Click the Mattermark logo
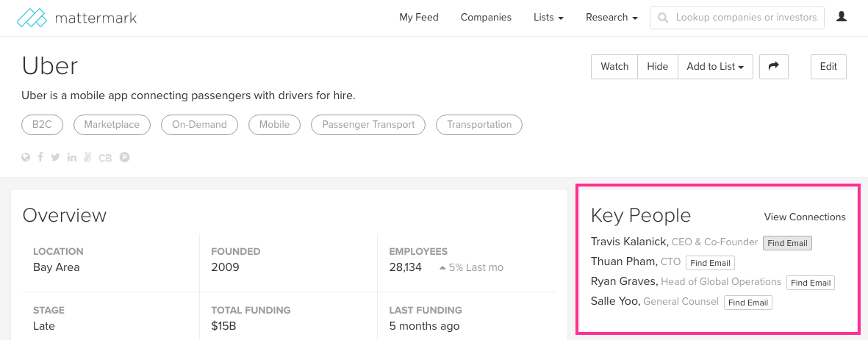Image resolution: width=868 pixels, height=340 pixels. (77, 18)
